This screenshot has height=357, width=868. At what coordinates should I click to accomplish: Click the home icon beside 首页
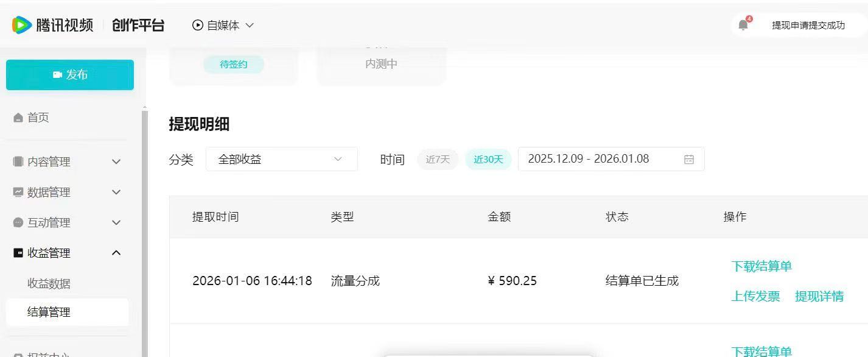pyautogui.click(x=18, y=117)
